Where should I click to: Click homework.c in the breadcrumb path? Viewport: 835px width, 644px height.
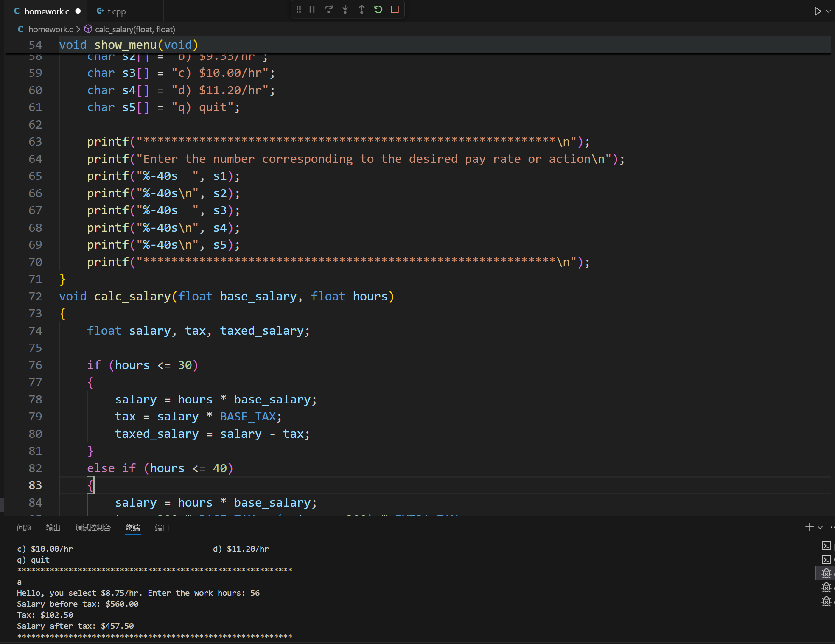tap(50, 29)
